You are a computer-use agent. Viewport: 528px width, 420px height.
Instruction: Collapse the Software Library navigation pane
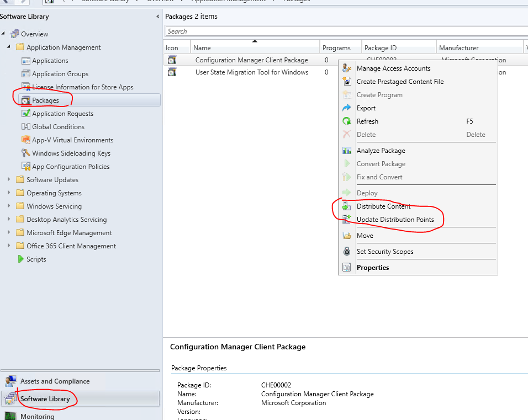coord(157,16)
